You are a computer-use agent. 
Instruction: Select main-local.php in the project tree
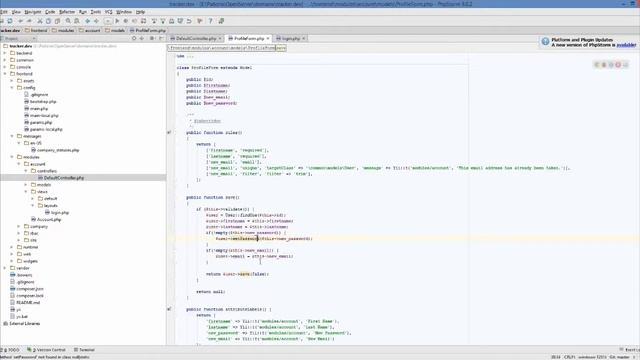coord(41,116)
